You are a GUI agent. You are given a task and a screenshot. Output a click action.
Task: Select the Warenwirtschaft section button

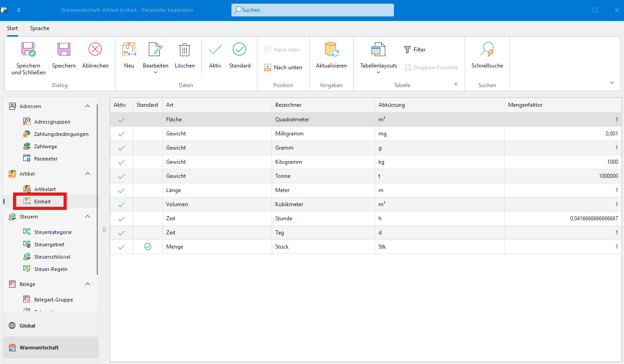(39, 348)
